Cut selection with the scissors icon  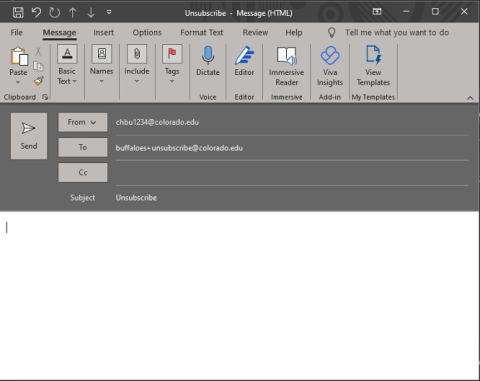(x=38, y=51)
